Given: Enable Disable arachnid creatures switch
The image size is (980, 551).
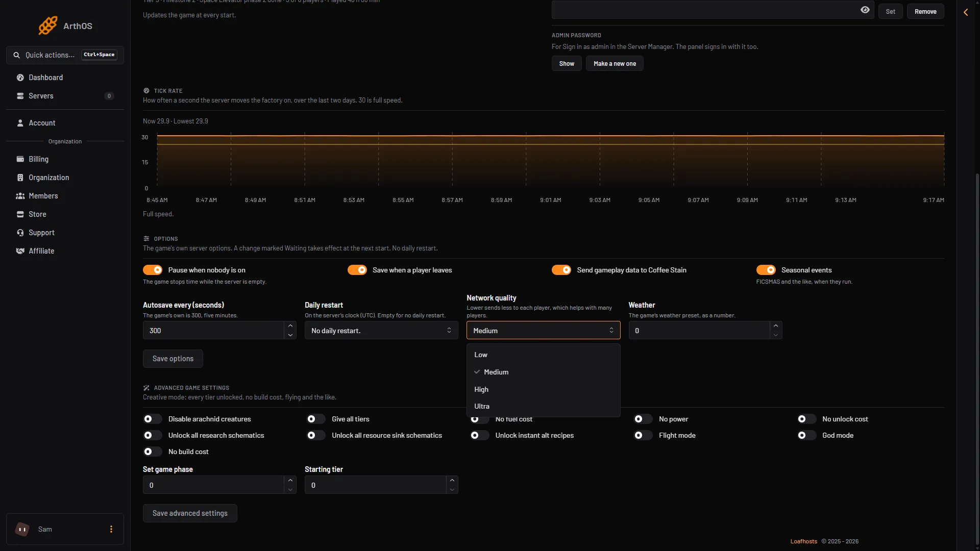Looking at the screenshot, I should tap(153, 419).
